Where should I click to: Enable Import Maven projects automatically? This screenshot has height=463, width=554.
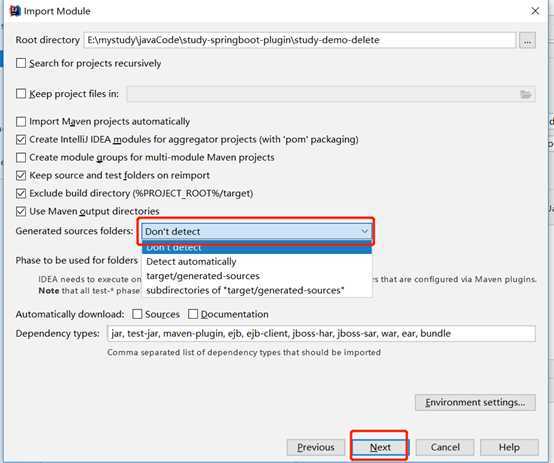click(21, 122)
